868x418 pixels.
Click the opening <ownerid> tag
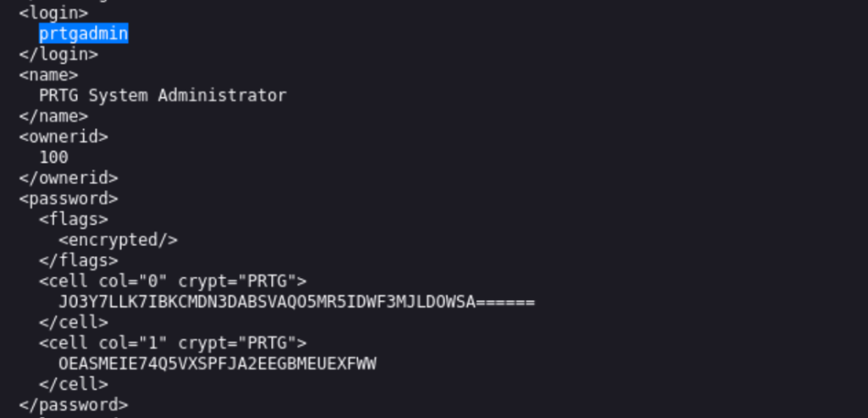[x=64, y=137]
